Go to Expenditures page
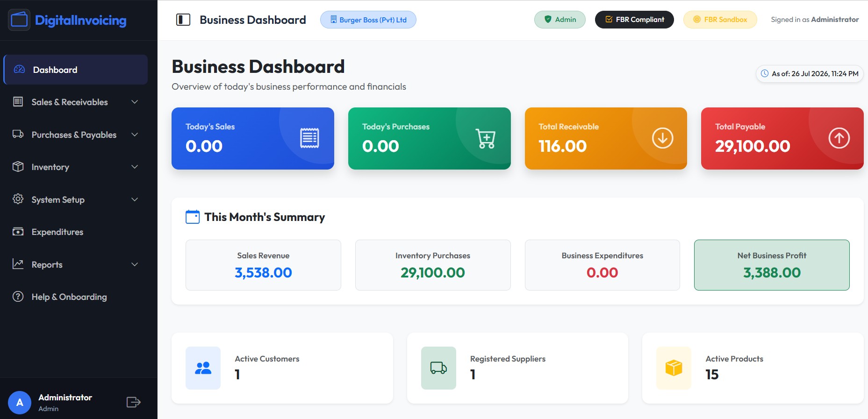This screenshot has width=868, height=419. pos(76,232)
